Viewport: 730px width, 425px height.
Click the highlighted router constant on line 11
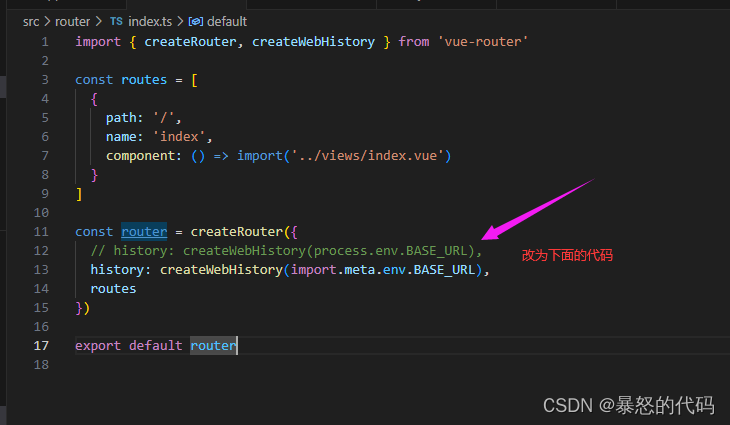tap(144, 231)
